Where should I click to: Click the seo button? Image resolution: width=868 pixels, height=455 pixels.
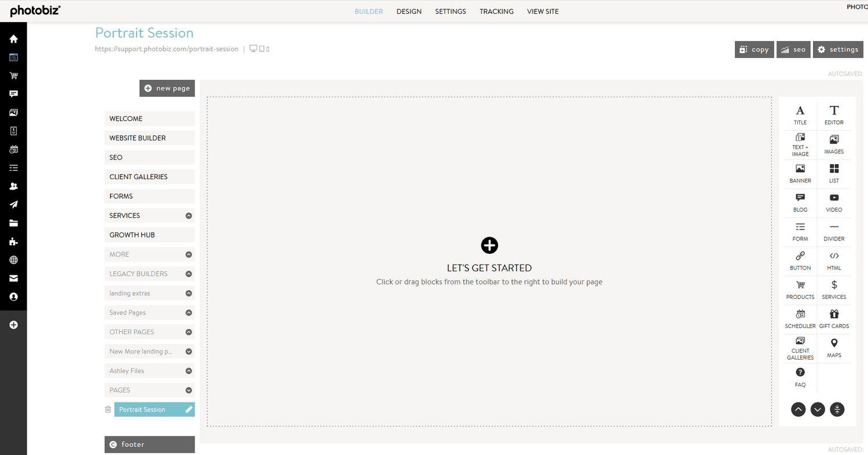point(793,49)
